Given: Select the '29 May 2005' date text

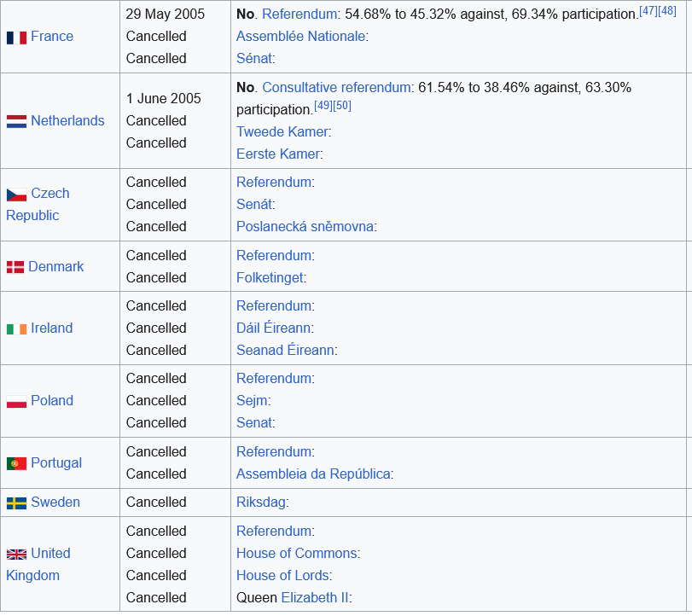Looking at the screenshot, I should point(165,15).
